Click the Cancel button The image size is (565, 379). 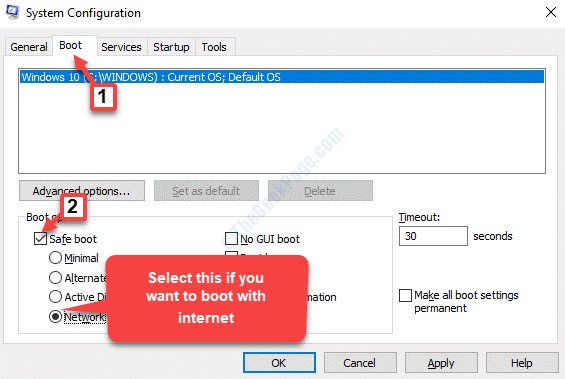pyautogui.click(x=360, y=362)
